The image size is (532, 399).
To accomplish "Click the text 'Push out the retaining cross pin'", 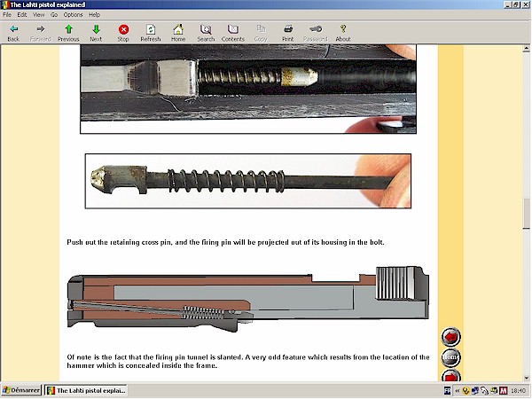I will click(x=120, y=242).
